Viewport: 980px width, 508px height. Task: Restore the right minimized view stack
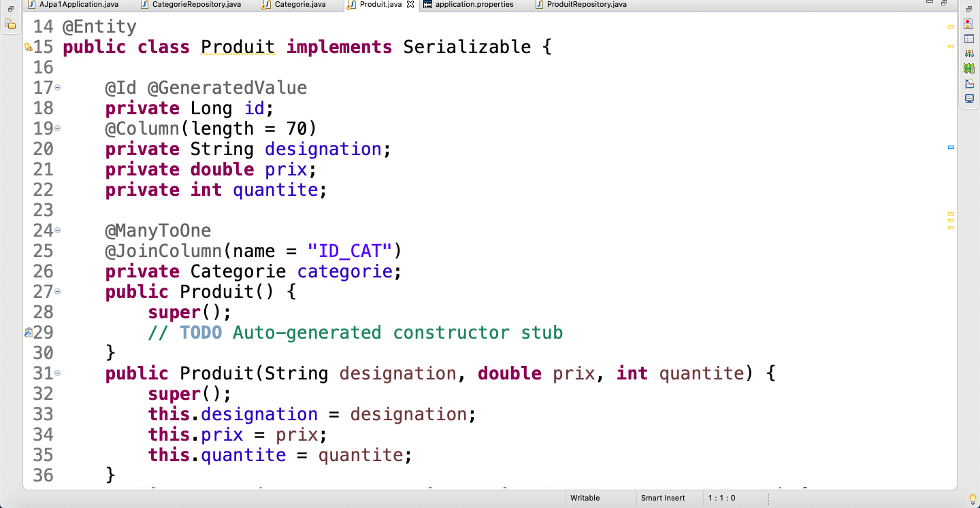pos(969,9)
